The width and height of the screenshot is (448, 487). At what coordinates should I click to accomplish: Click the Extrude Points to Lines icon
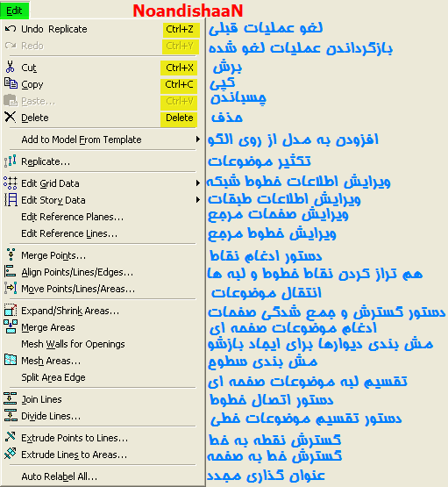(11, 437)
